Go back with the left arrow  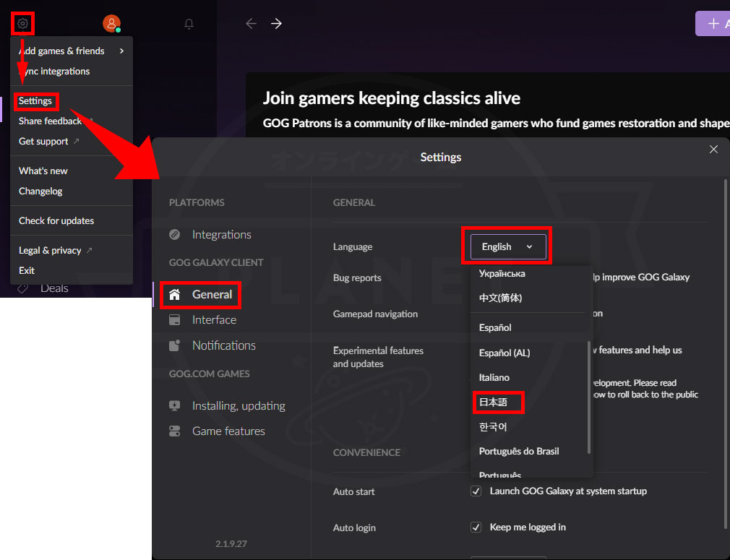[251, 23]
